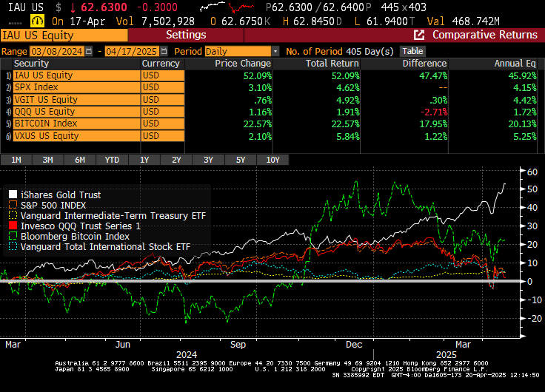Click the Table button

pyautogui.click(x=412, y=51)
